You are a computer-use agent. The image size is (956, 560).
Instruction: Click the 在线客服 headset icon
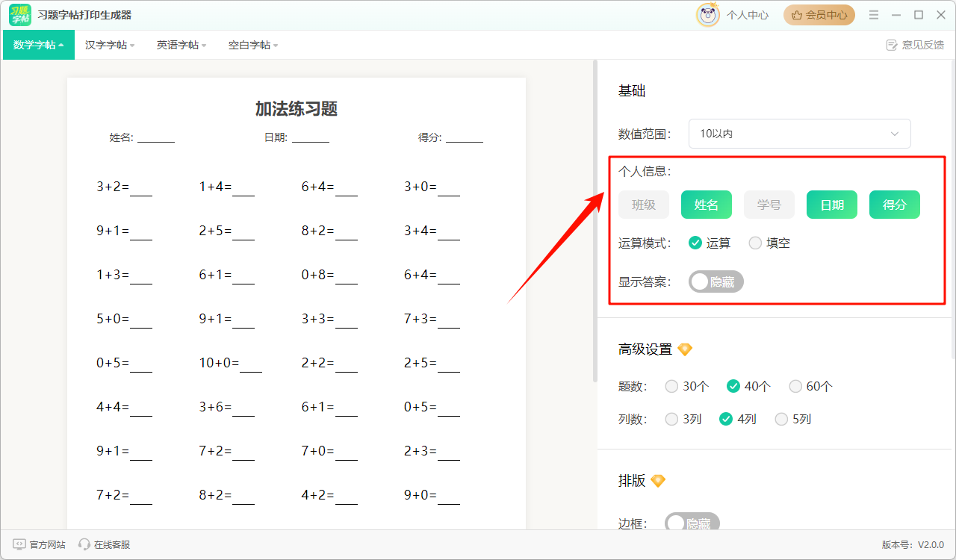click(84, 545)
